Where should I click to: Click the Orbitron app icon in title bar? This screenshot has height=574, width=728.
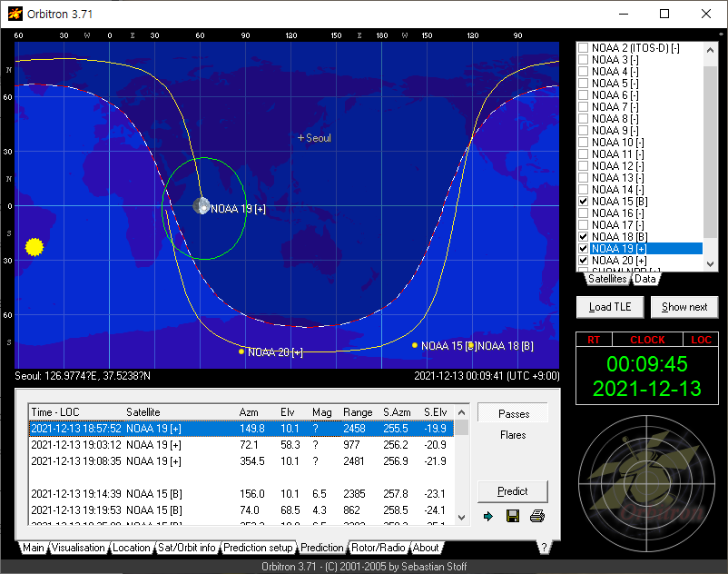[x=15, y=14]
